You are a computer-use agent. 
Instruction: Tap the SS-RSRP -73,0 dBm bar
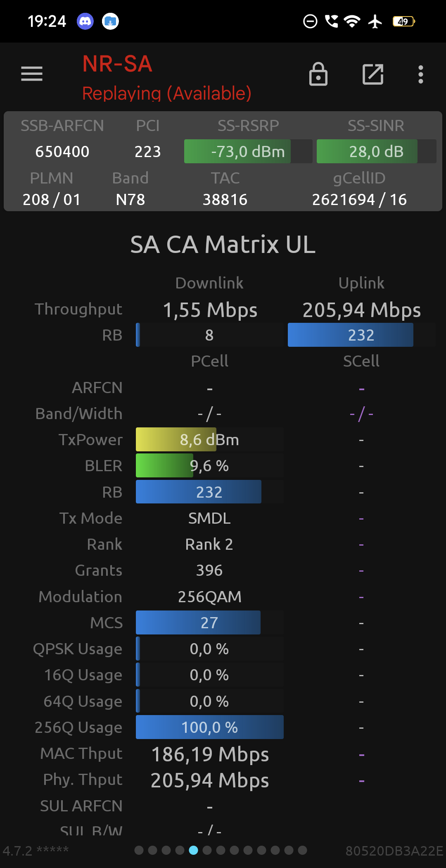(x=248, y=151)
